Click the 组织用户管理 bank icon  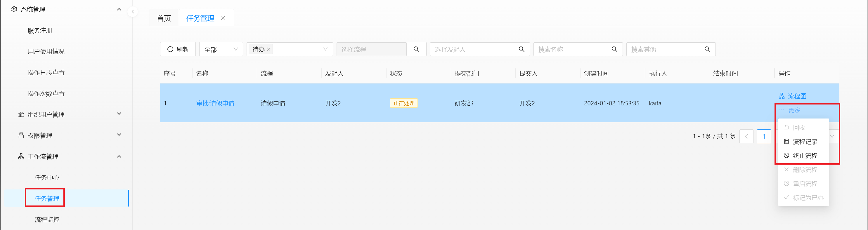(21, 114)
